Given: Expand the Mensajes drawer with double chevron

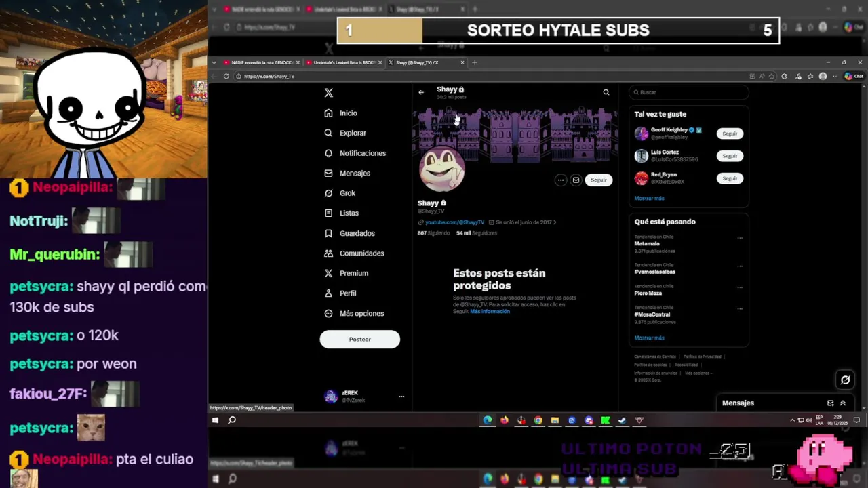Looking at the screenshot, I should pos(843,403).
